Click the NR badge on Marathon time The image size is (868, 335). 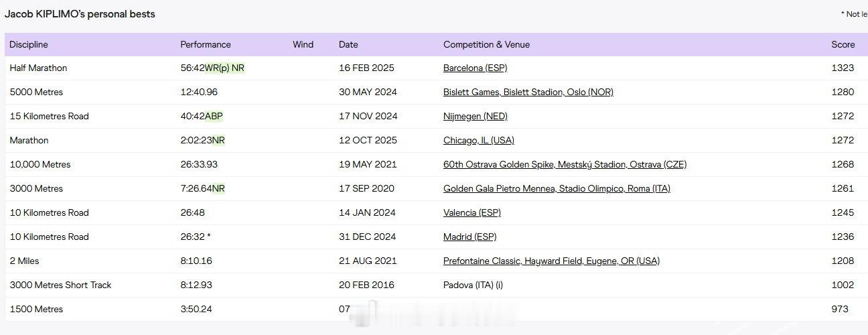[218, 140]
